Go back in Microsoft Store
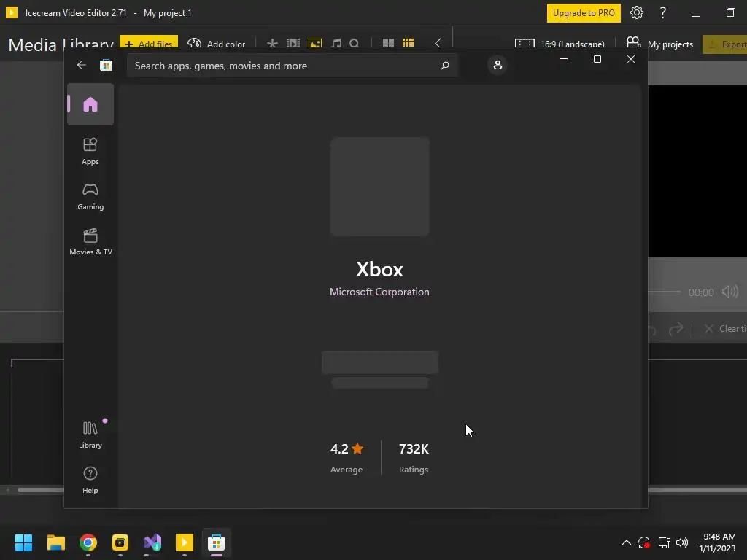This screenshot has width=747, height=560. [82, 65]
